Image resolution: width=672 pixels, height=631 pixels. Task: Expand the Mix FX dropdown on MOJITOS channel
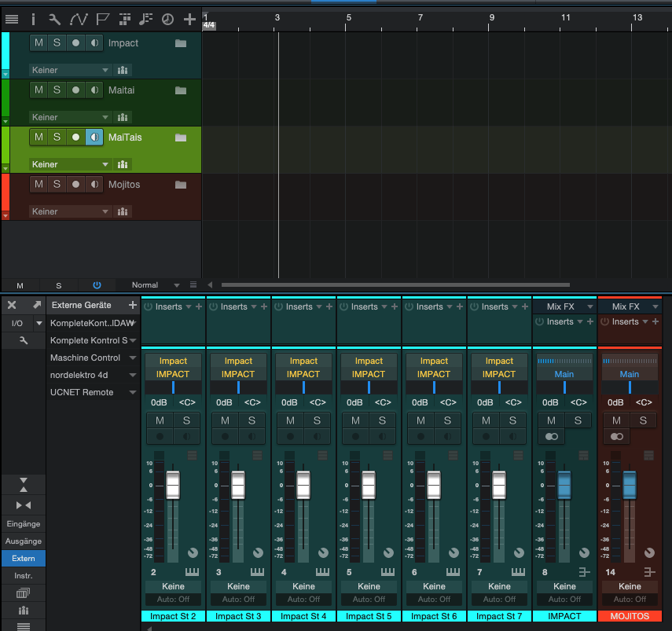pyautogui.click(x=655, y=306)
